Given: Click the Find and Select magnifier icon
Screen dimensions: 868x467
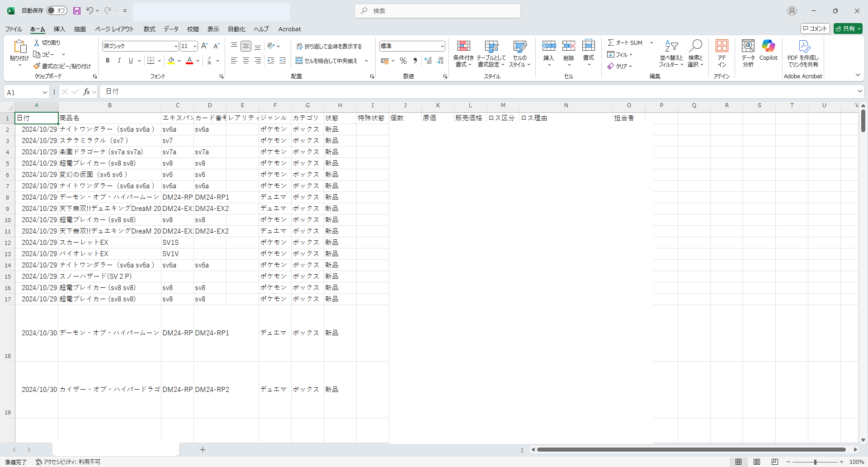Looking at the screenshot, I should 695,46.
